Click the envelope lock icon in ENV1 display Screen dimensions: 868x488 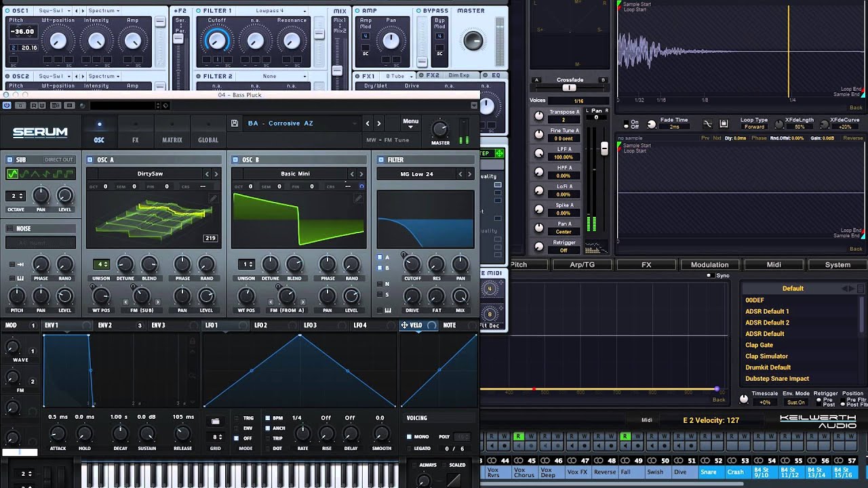coord(193,341)
